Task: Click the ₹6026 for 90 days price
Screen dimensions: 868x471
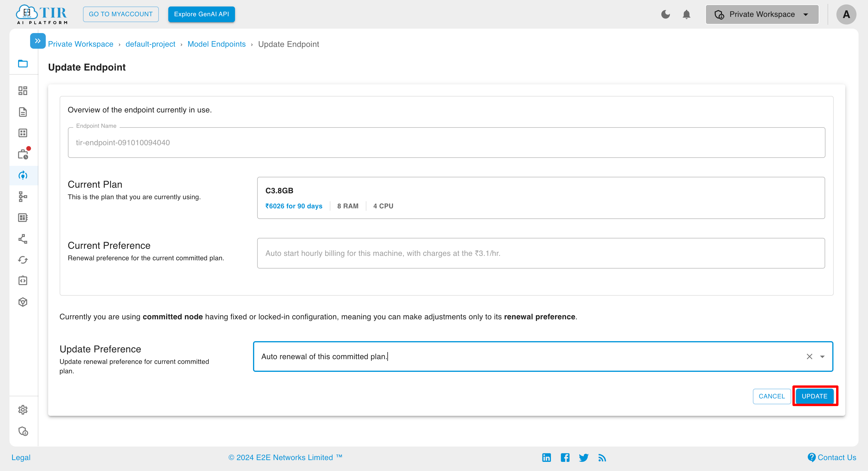Action: [294, 206]
